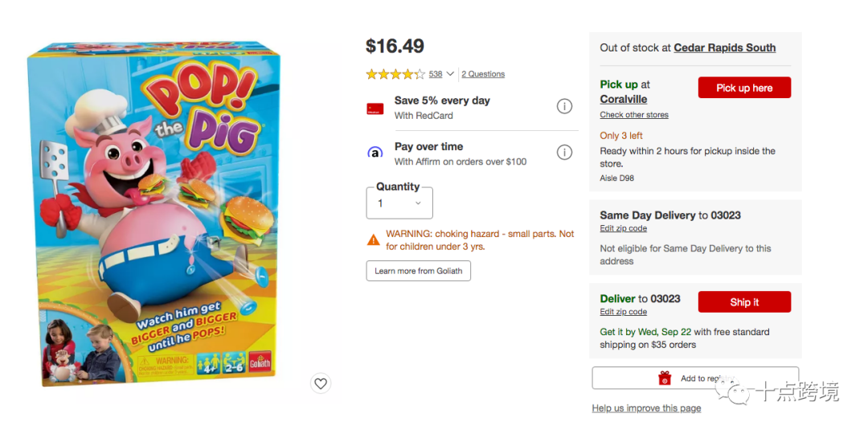Image resolution: width=868 pixels, height=430 pixels.
Task: Open the Affirm pay-over-time info icon
Action: pos(565,152)
